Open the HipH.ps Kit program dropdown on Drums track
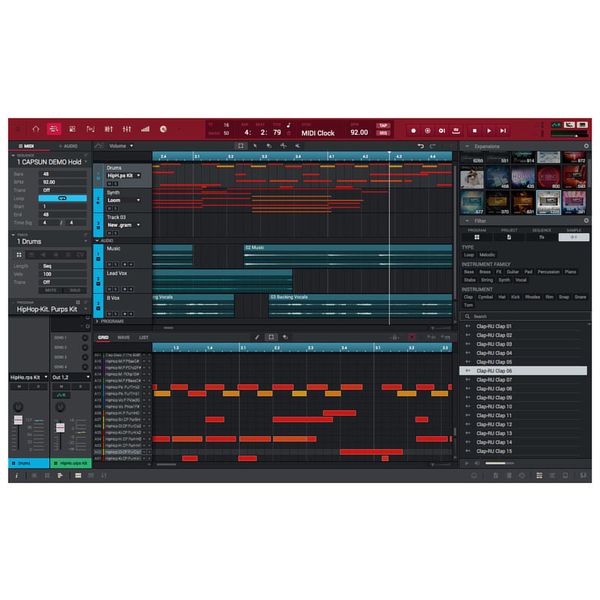Image resolution: width=600 pixels, height=600 pixels. click(x=124, y=176)
